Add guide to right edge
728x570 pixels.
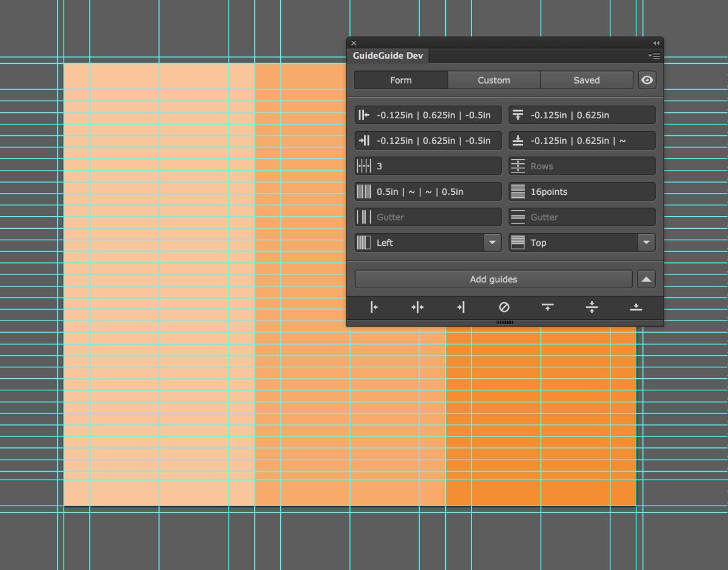point(461,307)
